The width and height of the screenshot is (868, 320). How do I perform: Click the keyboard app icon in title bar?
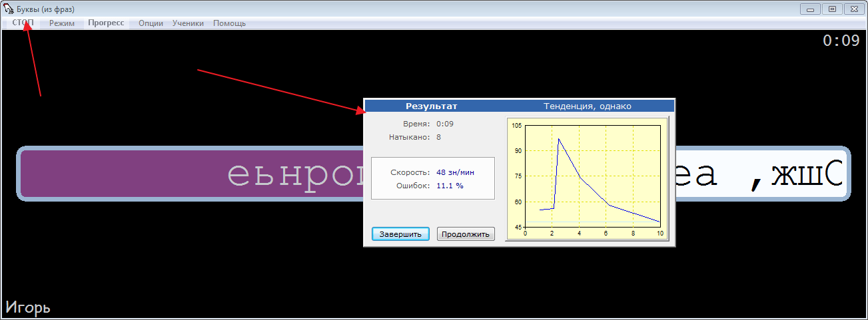coord(9,9)
